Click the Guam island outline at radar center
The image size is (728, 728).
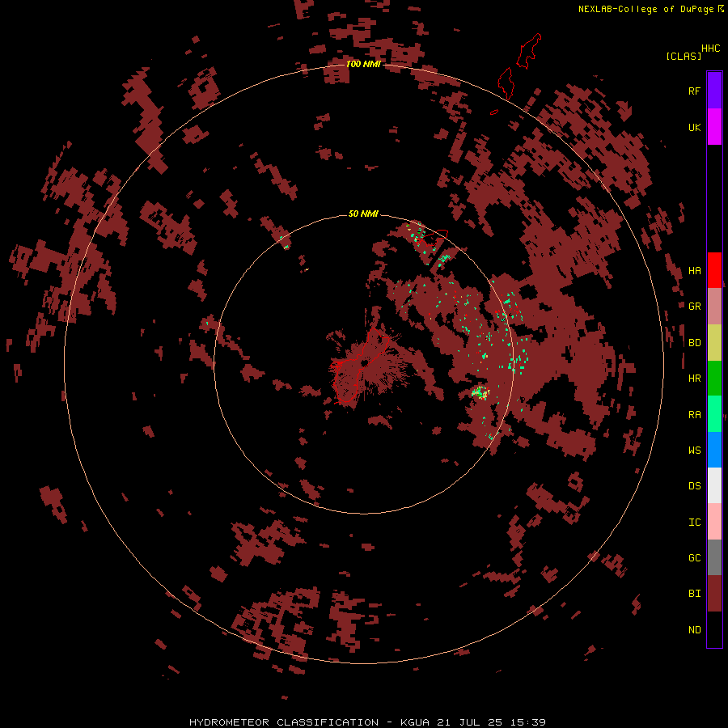coord(360,365)
